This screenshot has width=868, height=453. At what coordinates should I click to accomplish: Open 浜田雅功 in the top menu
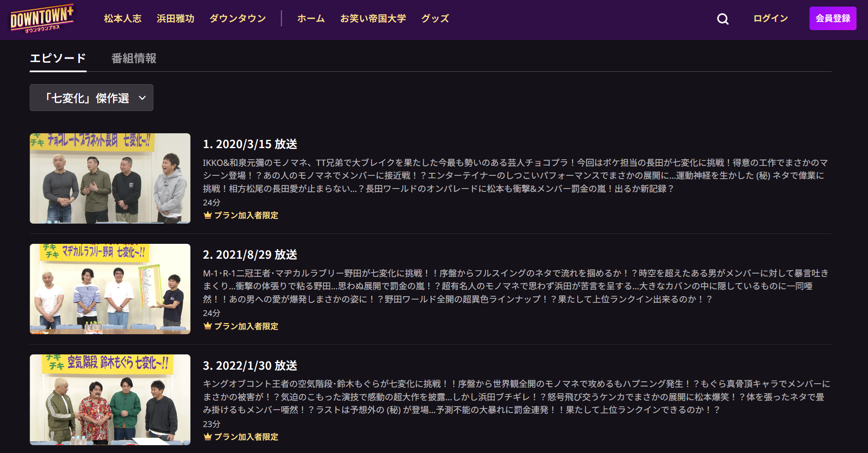(x=175, y=19)
